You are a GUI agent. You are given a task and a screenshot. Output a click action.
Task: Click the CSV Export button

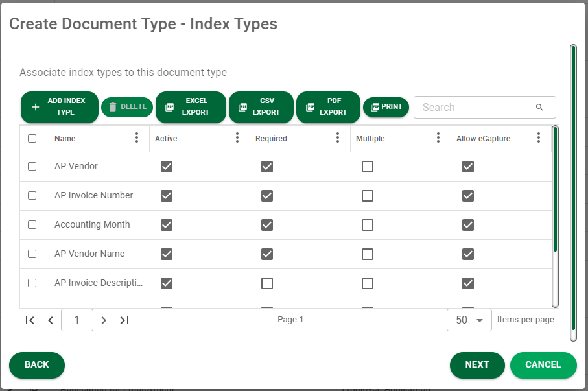coord(261,108)
